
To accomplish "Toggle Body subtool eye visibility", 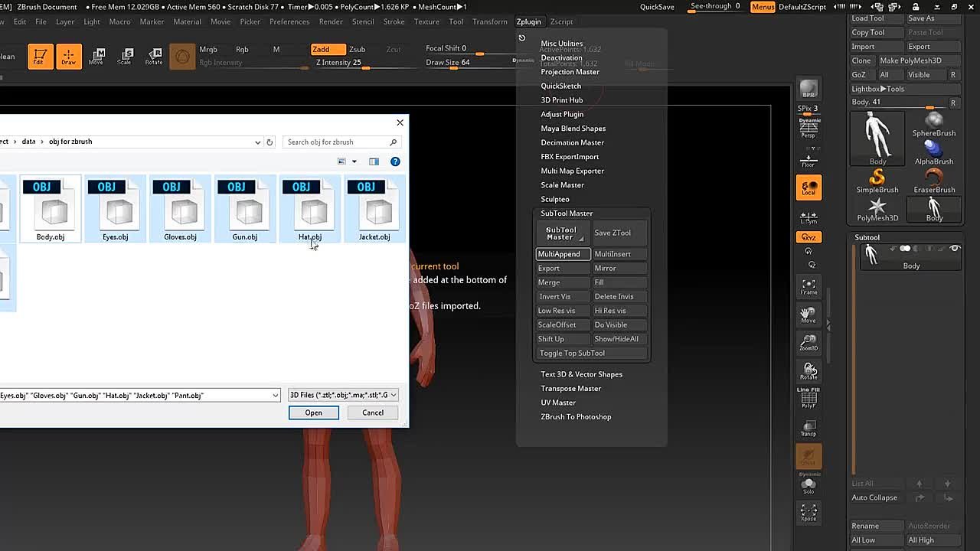I will pos(955,249).
